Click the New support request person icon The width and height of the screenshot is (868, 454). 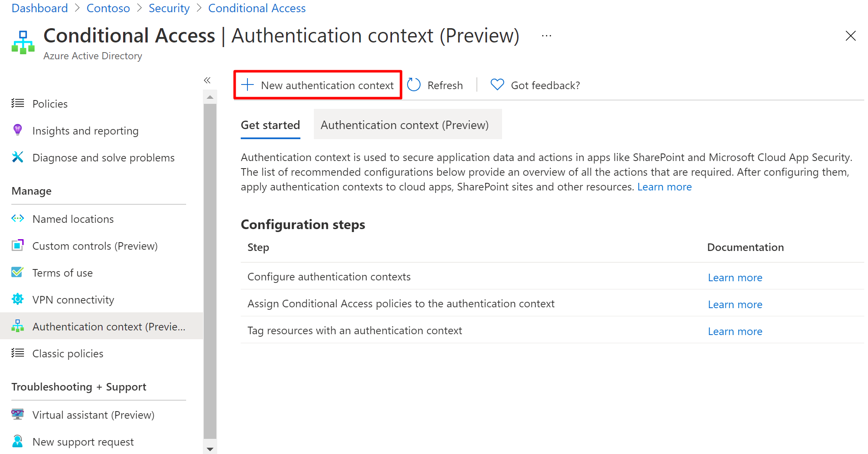click(18, 441)
